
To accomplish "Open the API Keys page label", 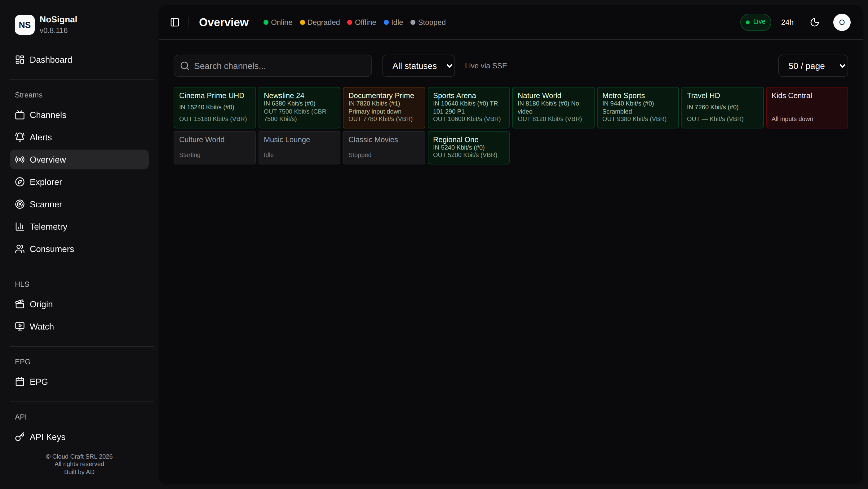I will click(x=47, y=437).
